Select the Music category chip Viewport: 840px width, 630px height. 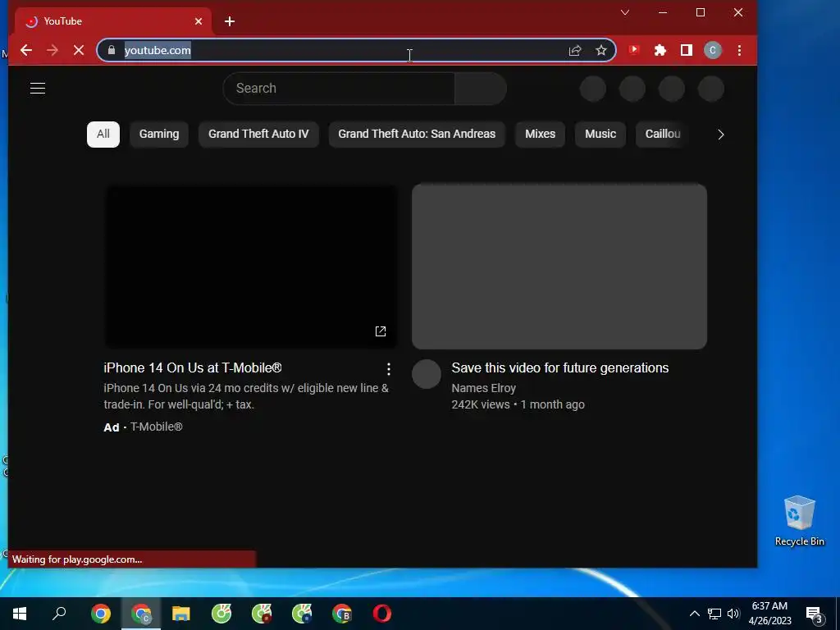click(600, 134)
